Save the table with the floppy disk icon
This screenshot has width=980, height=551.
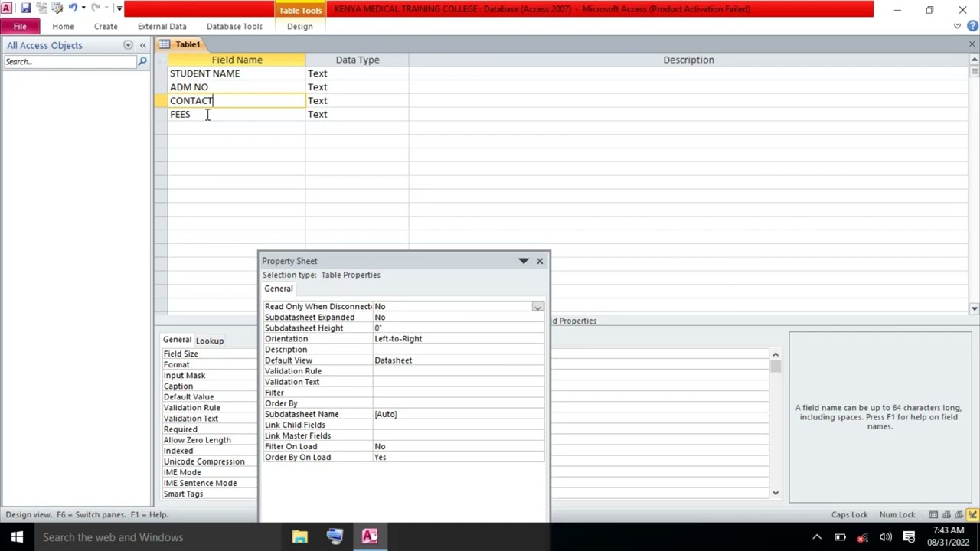click(25, 8)
